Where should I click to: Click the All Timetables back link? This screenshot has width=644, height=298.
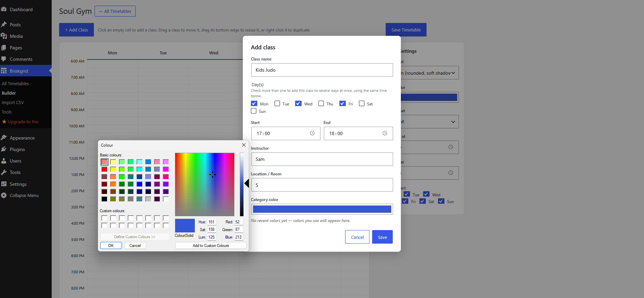click(115, 11)
